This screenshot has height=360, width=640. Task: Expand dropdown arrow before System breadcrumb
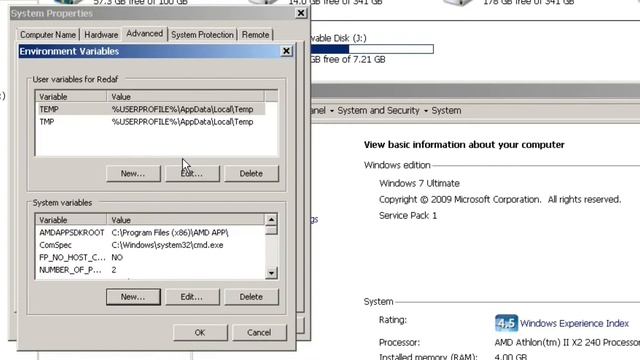pyautogui.click(x=426, y=111)
